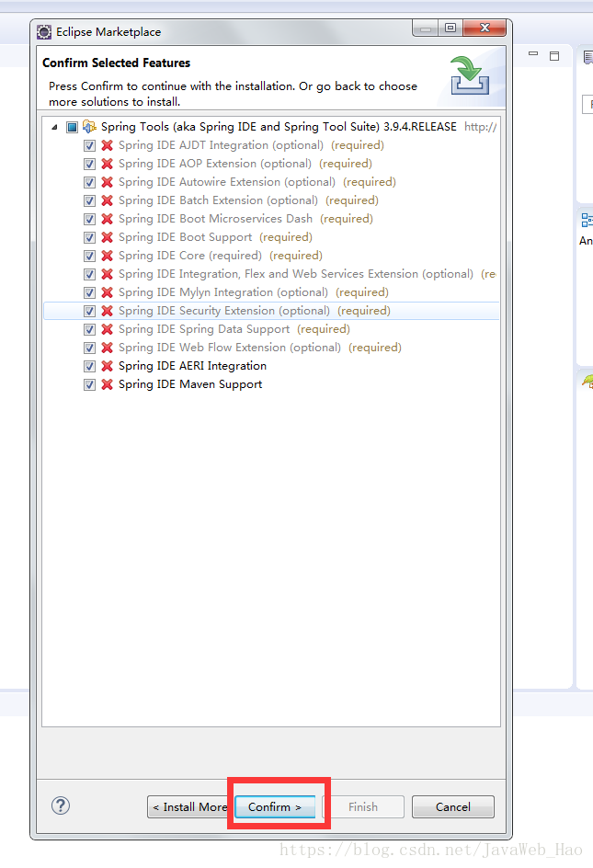593x868 pixels.
Task: Select Spring IDE Maven Support row text
Action: click(190, 384)
